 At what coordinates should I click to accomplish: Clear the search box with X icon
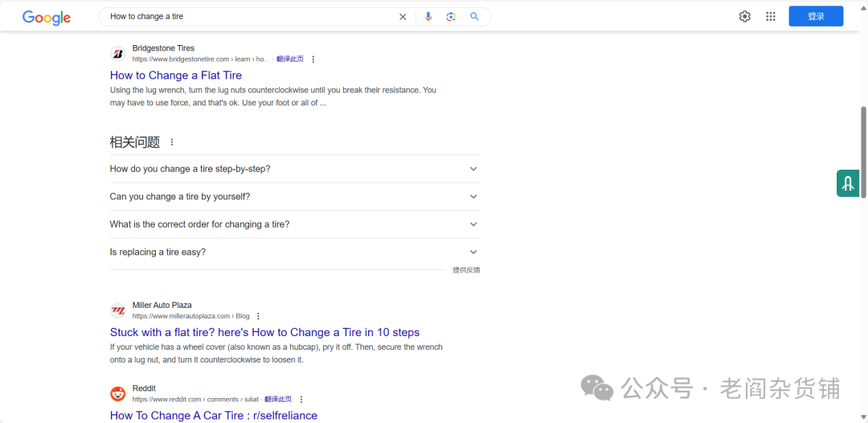click(403, 17)
